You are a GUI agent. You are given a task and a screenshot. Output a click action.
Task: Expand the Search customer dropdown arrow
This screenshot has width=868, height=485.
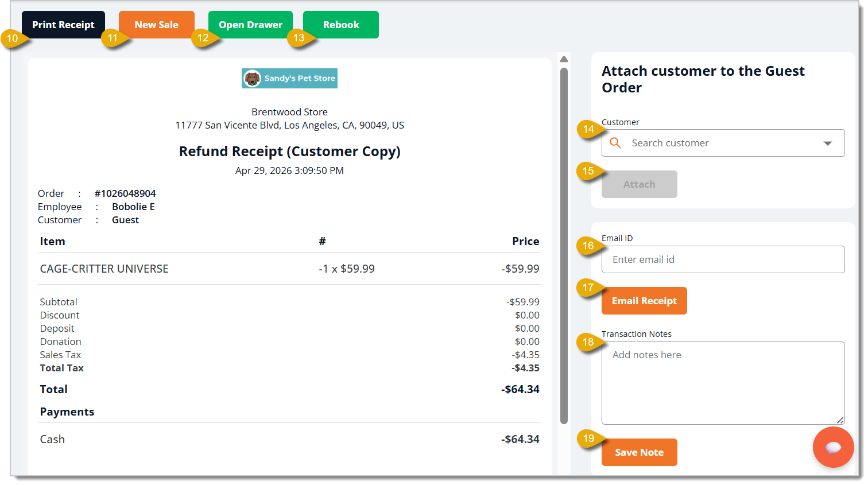(x=828, y=143)
